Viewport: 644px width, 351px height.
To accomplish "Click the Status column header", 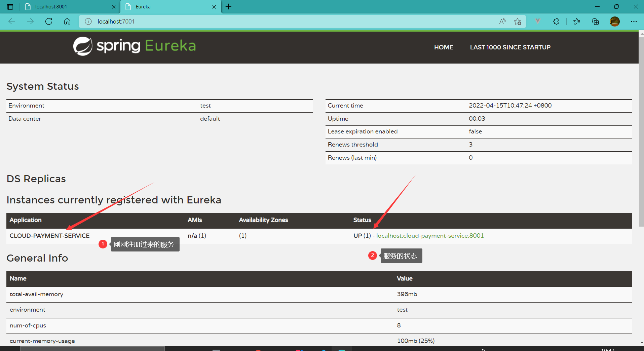I will click(x=362, y=220).
